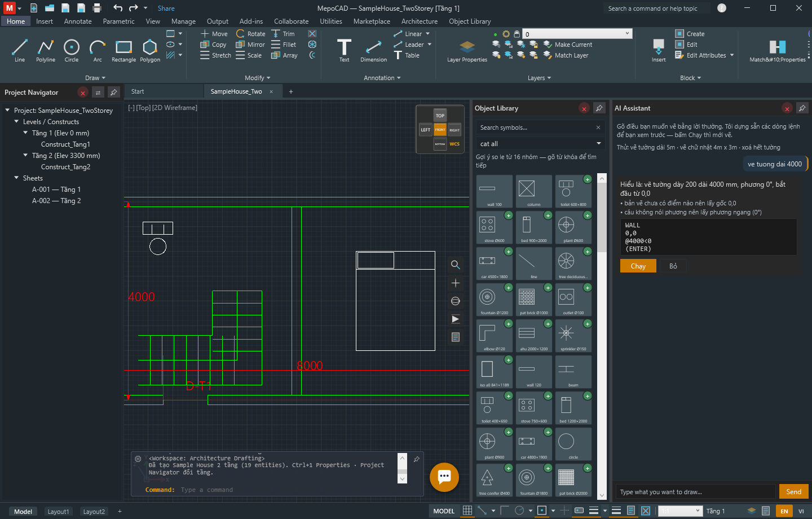This screenshot has height=519, width=812.
Task: Click the Send button
Action: click(x=793, y=491)
